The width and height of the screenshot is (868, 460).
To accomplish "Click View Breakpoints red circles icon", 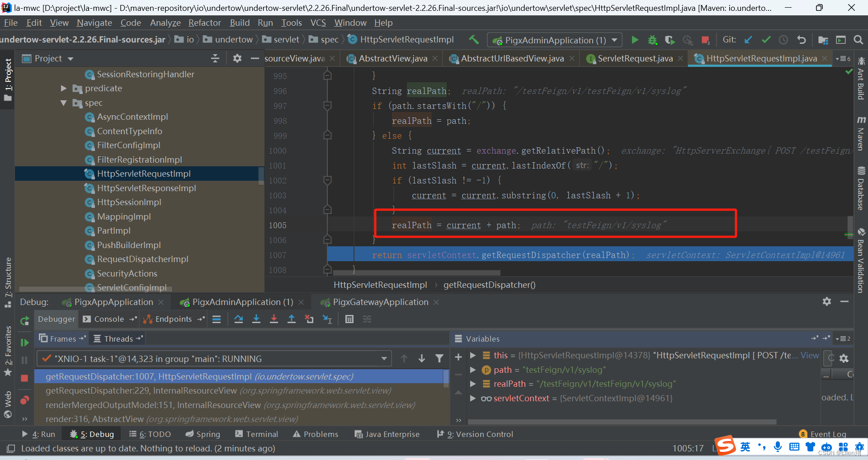I will coord(25,400).
